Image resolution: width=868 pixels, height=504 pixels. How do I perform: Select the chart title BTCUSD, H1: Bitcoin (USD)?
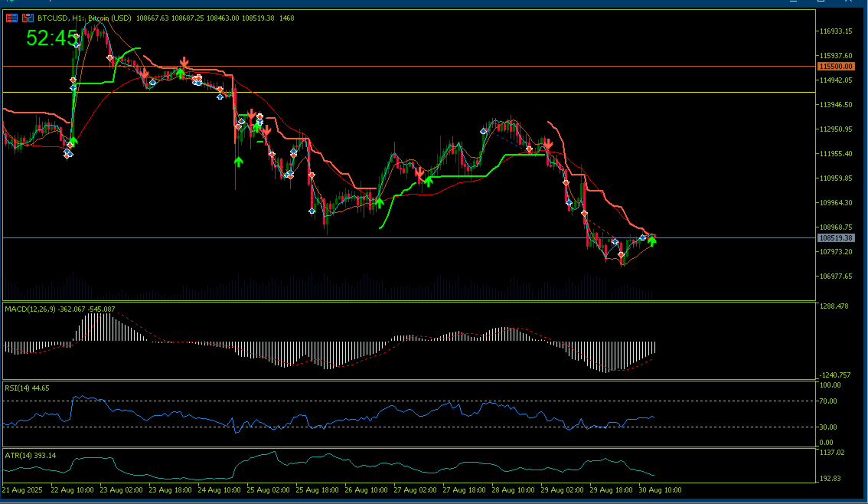point(84,18)
